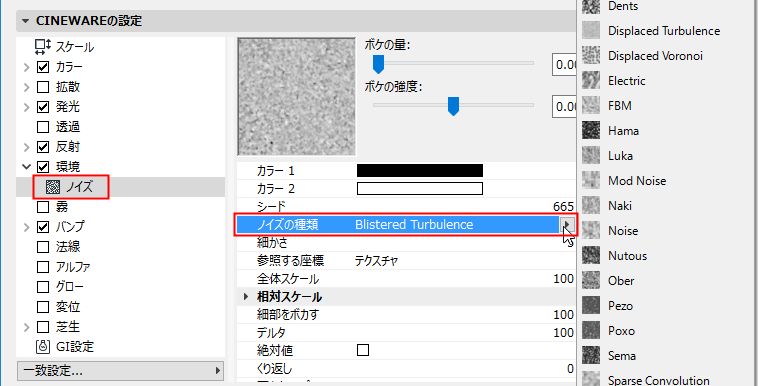The width and height of the screenshot is (758, 386).
Task: Click the シード value 665
Action: click(563, 207)
